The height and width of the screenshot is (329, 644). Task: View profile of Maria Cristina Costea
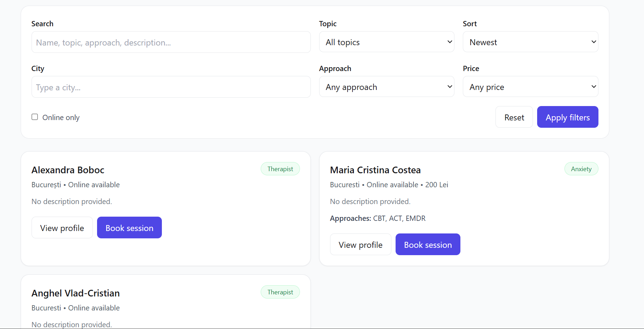(360, 245)
